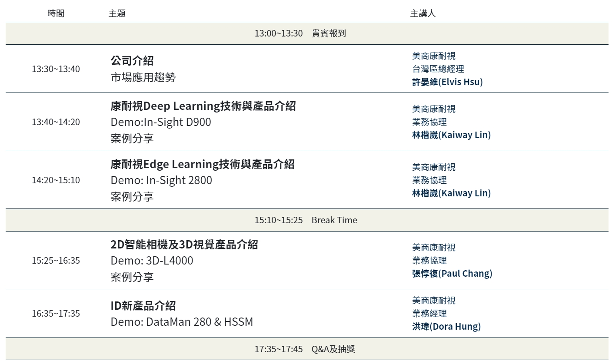This screenshot has height=364, width=612.
Task: Click Demo: In-Sight 2800 text
Action: point(161,180)
